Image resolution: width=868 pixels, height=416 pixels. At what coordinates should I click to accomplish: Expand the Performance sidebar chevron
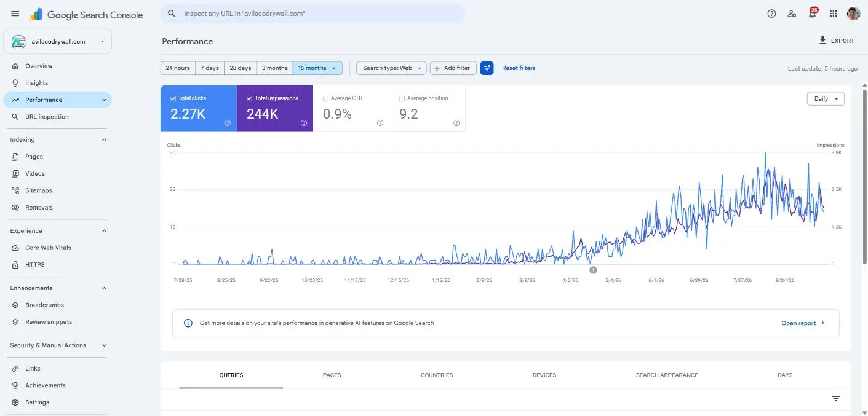[103, 100]
